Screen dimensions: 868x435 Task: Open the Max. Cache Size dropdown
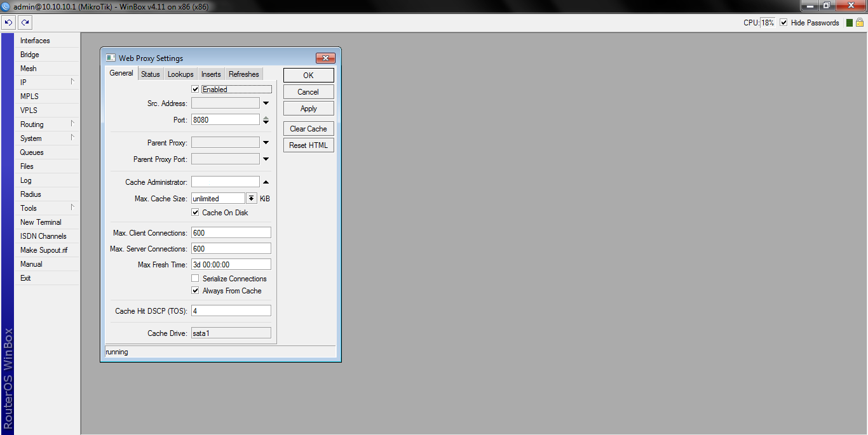click(252, 199)
